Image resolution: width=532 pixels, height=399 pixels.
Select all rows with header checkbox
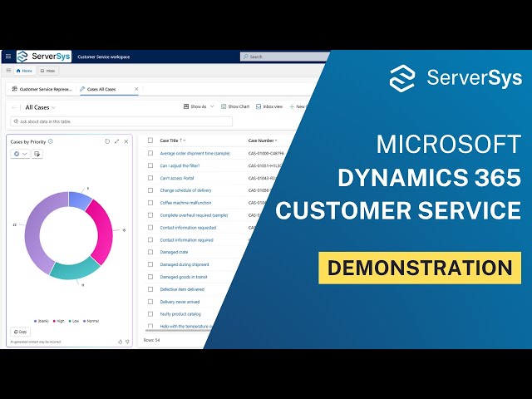pos(150,140)
